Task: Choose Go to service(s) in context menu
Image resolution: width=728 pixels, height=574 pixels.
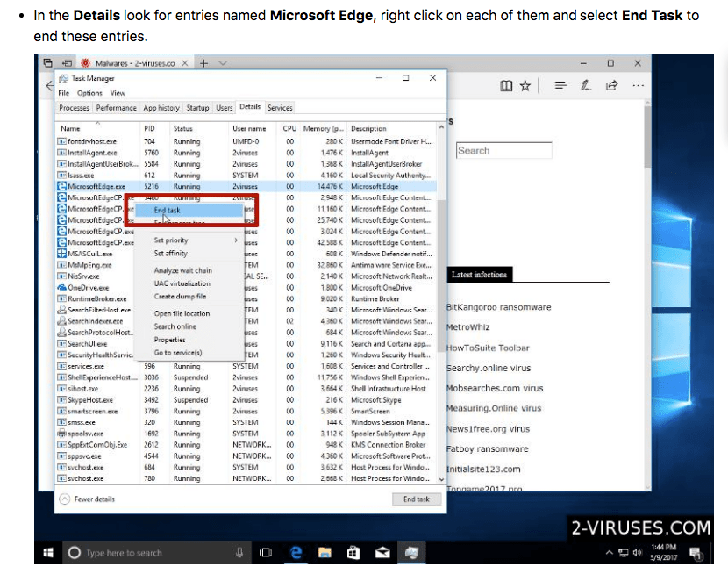Action: click(x=189, y=353)
